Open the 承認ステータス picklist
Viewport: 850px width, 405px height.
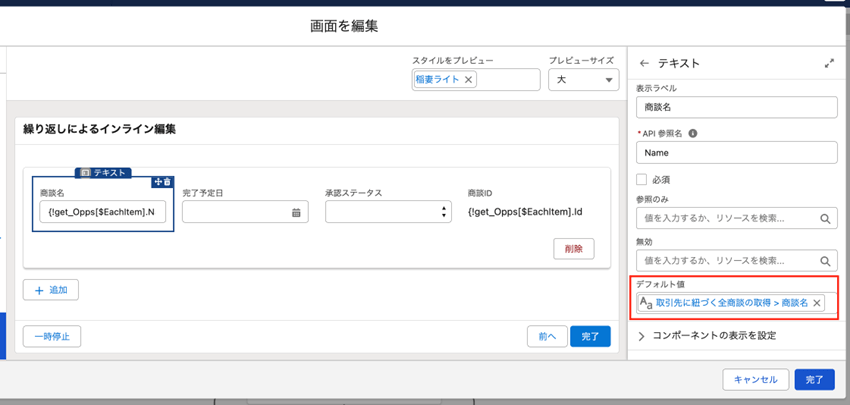tap(387, 212)
